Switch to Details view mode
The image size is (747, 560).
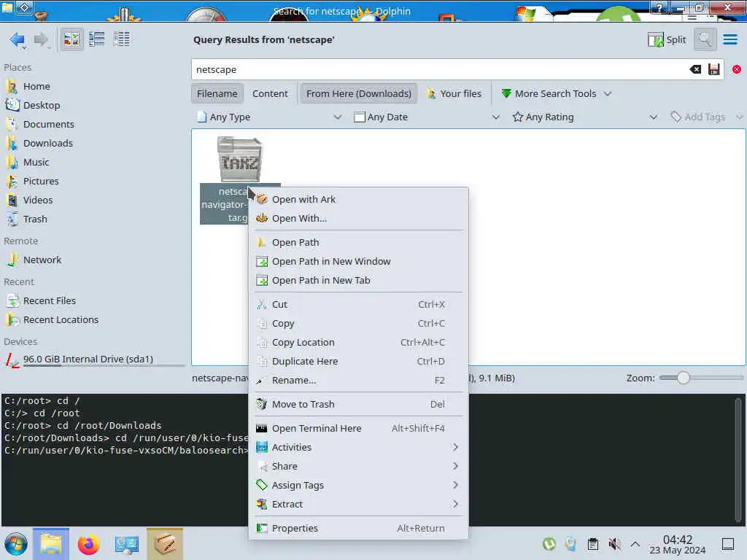point(122,39)
